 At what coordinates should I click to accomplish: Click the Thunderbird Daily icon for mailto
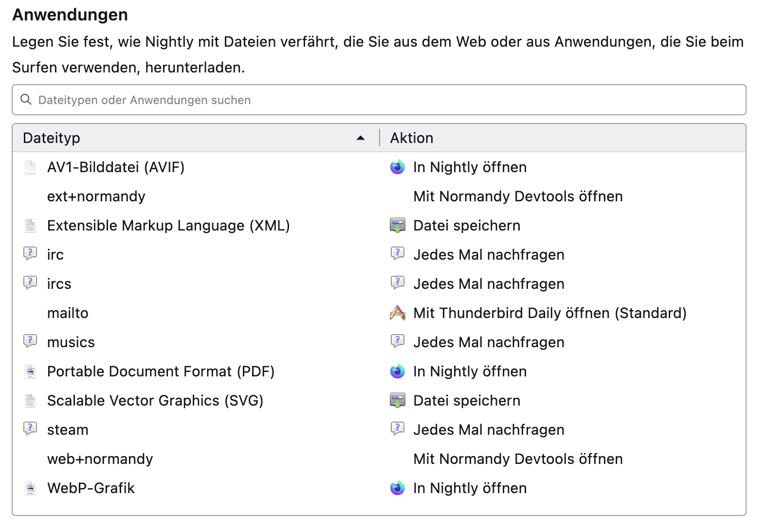click(x=398, y=313)
